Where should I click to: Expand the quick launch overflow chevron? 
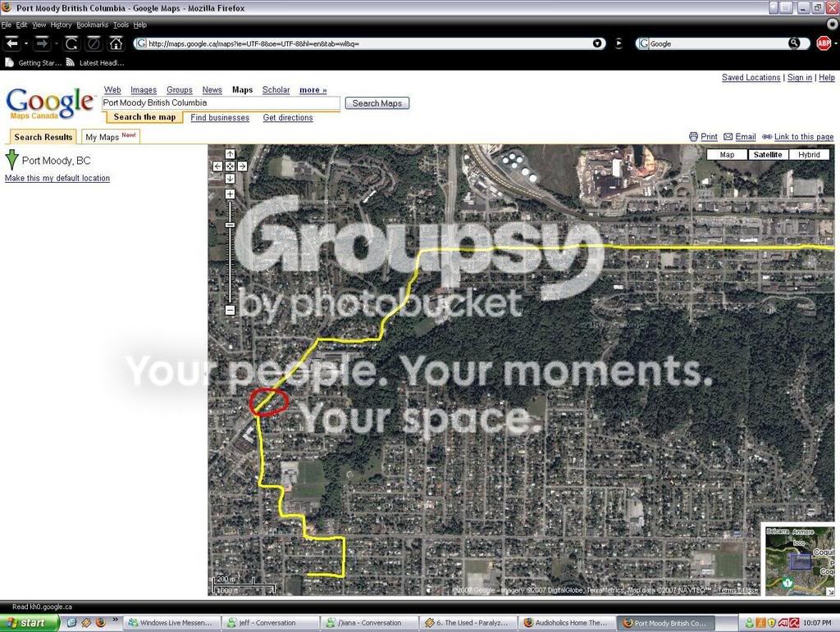click(115, 621)
